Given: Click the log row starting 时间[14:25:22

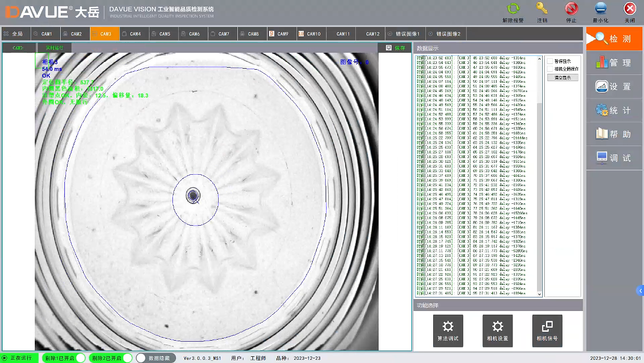Looking at the screenshot, I should tap(473, 138).
